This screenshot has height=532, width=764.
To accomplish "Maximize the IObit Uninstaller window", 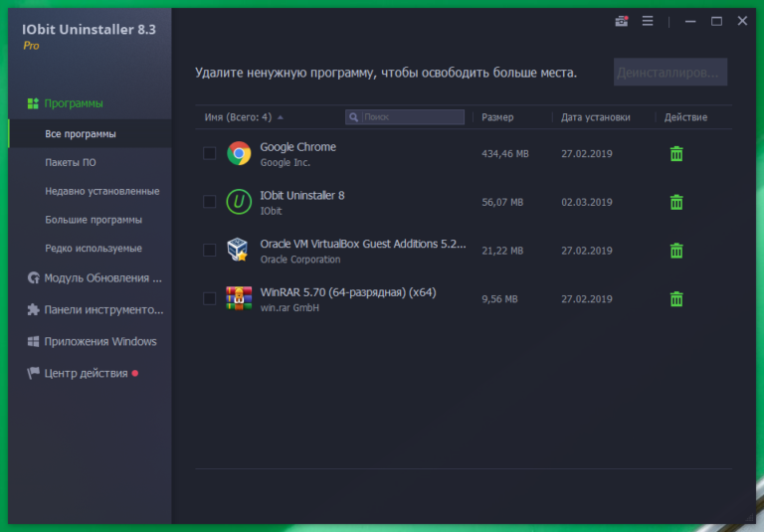I will point(716,21).
